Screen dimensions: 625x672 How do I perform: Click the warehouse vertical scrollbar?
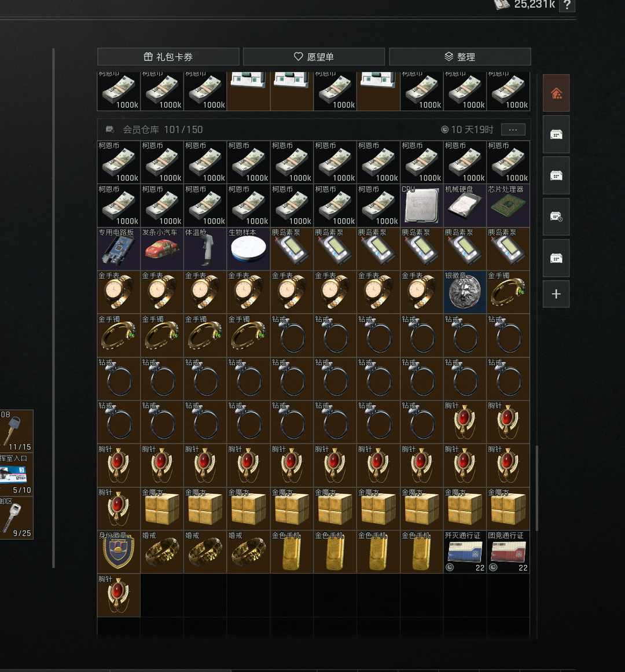[536, 488]
